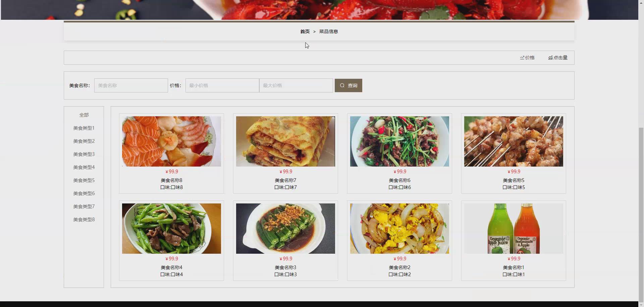Open the onion scrambled egg image 美食名称2
644x307 pixels.
pos(399,229)
